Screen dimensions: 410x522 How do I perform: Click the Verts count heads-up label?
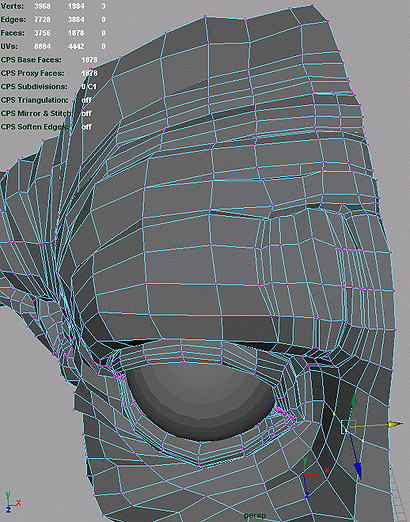pos(12,6)
